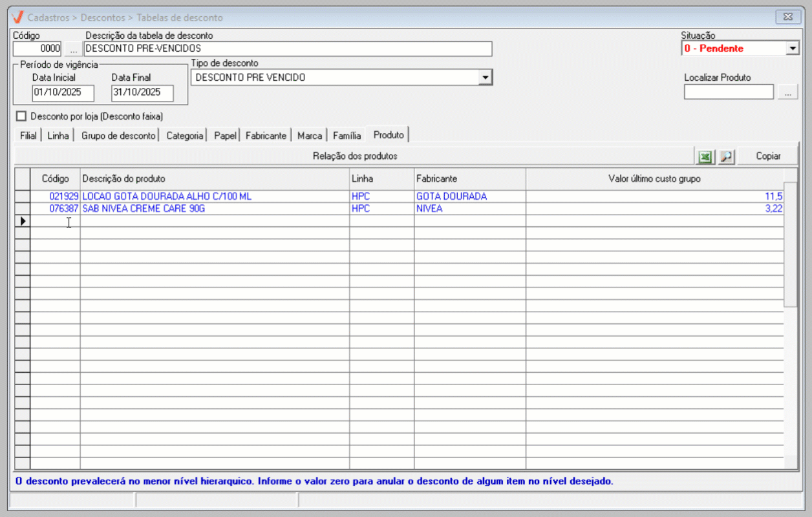This screenshot has width=812, height=517.
Task: Click the Data Inicial date field
Action: (63, 92)
